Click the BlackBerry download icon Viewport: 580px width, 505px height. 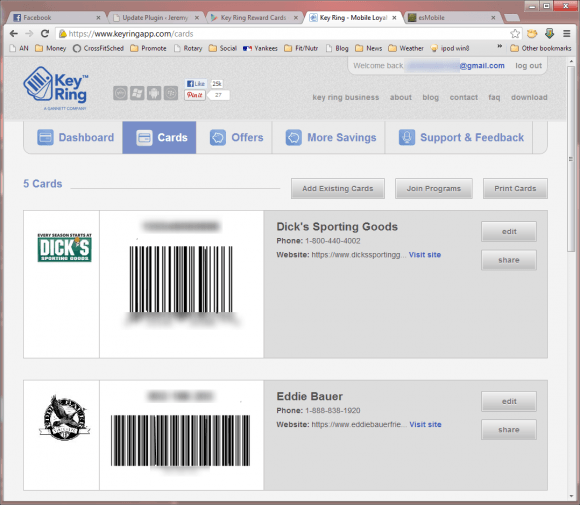[171, 93]
